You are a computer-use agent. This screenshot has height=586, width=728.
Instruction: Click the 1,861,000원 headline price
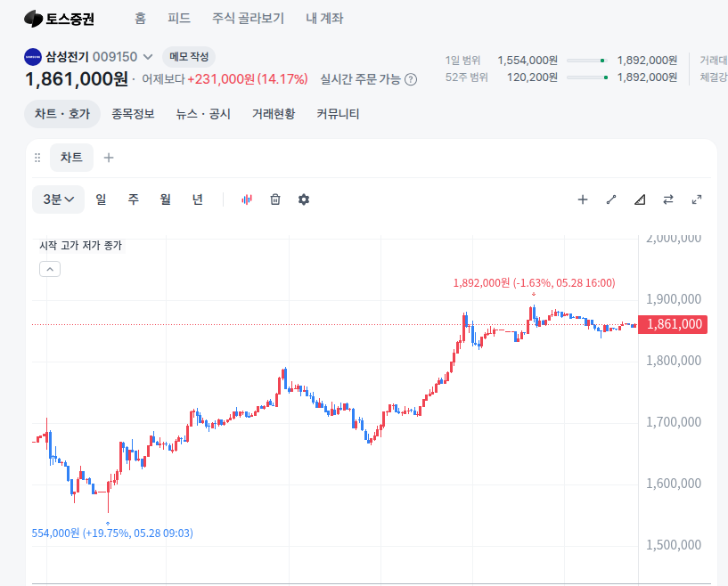point(77,79)
